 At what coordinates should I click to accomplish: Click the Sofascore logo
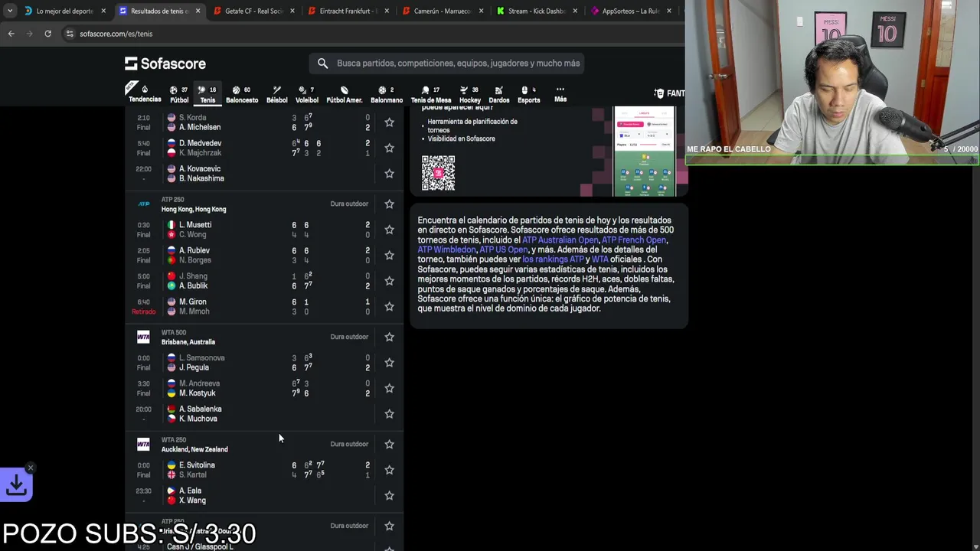point(165,64)
